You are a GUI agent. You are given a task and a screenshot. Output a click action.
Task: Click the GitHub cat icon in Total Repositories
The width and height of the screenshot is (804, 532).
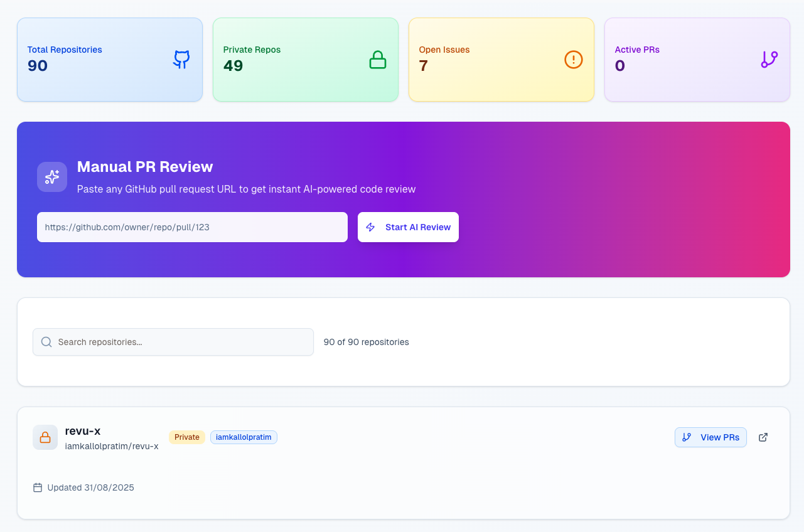(181, 60)
